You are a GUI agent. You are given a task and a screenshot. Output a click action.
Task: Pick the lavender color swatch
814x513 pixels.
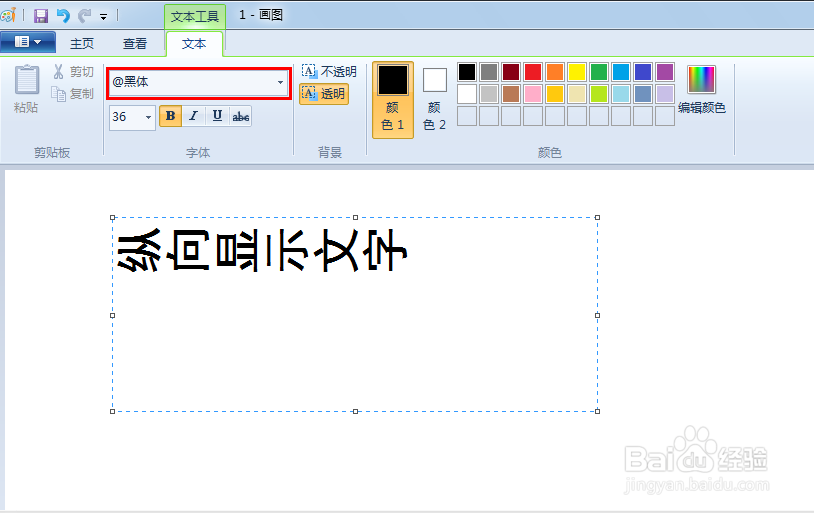(665, 94)
